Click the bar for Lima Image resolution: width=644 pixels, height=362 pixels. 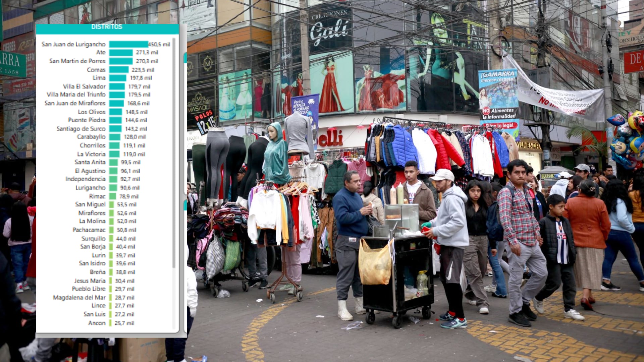tap(118, 78)
